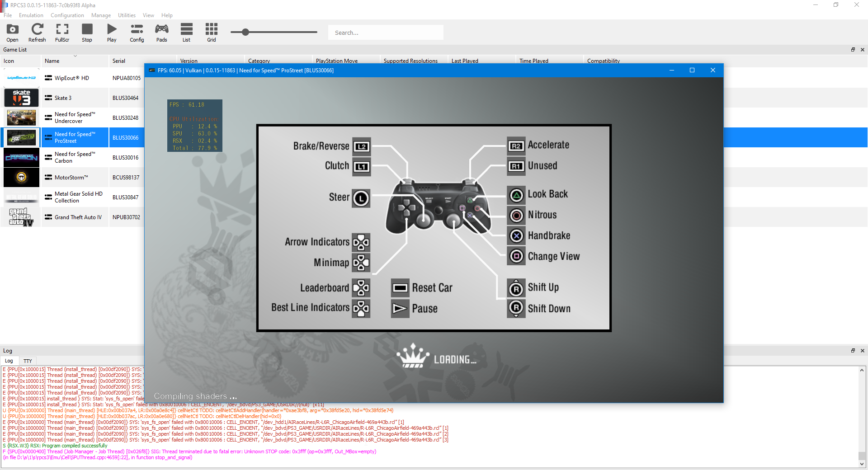Open the Emulation menu
868x470 pixels.
[31, 15]
